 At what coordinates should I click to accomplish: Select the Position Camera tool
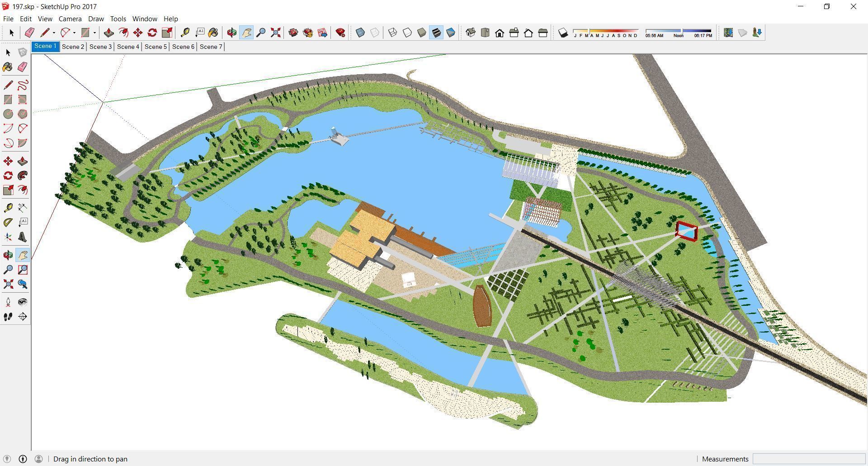[x=8, y=302]
